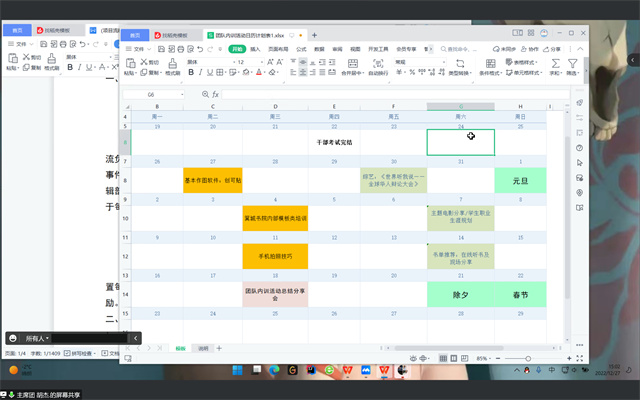
Task: Select the orange 手机拍摄技巧 cell
Action: coord(275,256)
